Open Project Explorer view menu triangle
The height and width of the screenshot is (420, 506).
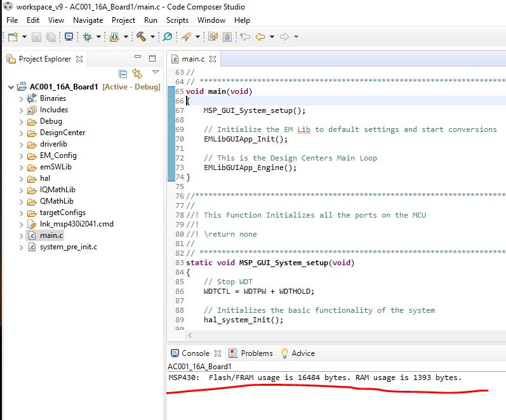(x=154, y=72)
